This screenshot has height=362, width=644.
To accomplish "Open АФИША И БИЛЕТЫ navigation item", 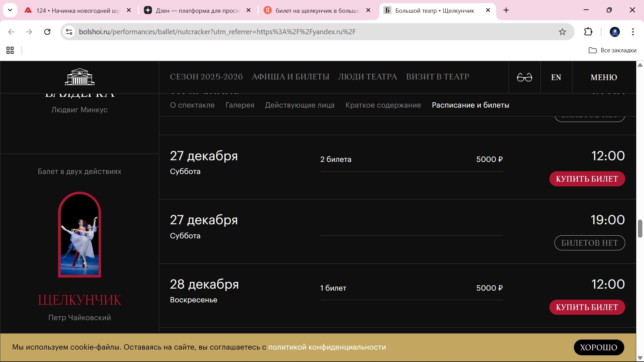I will pyautogui.click(x=290, y=77).
